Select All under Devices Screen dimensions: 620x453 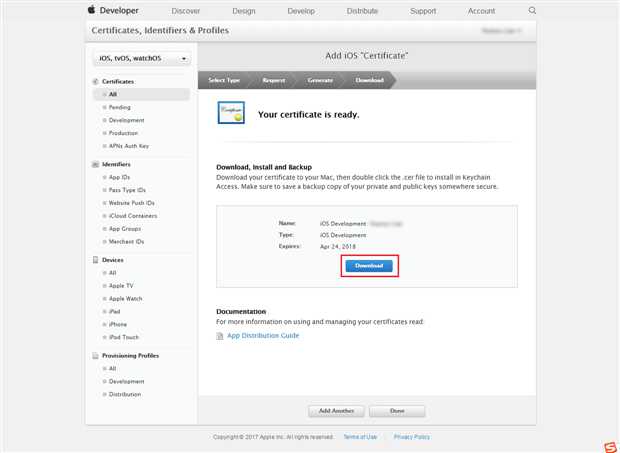tap(113, 273)
